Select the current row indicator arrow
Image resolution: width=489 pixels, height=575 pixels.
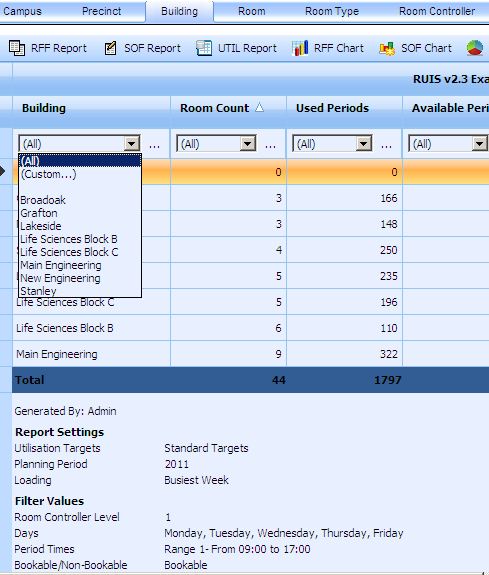click(x=3, y=171)
